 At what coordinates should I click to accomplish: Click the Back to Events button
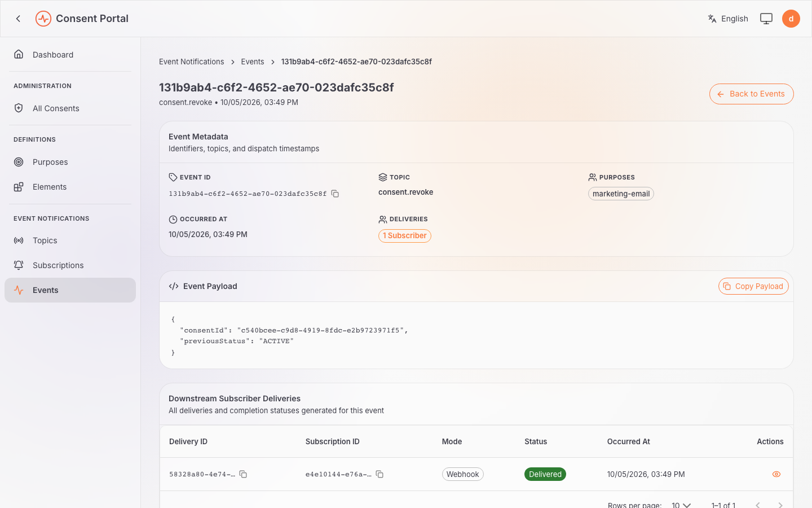tap(751, 94)
